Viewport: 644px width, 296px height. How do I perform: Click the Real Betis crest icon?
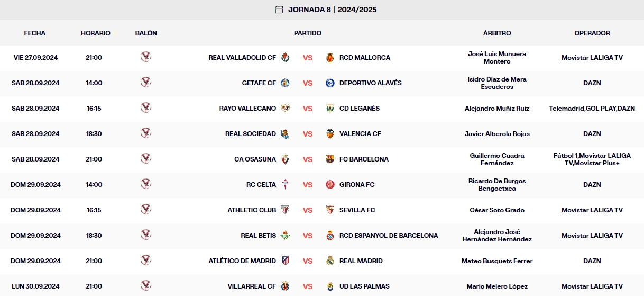286,235
